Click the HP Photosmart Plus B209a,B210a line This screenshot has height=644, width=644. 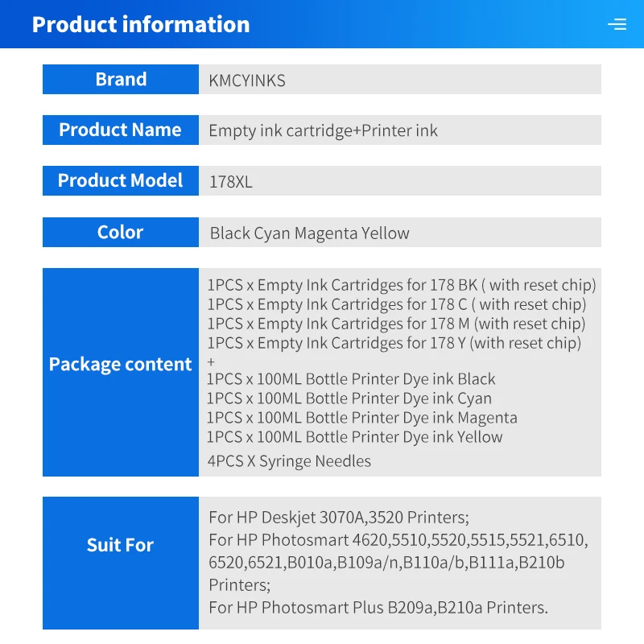378,607
